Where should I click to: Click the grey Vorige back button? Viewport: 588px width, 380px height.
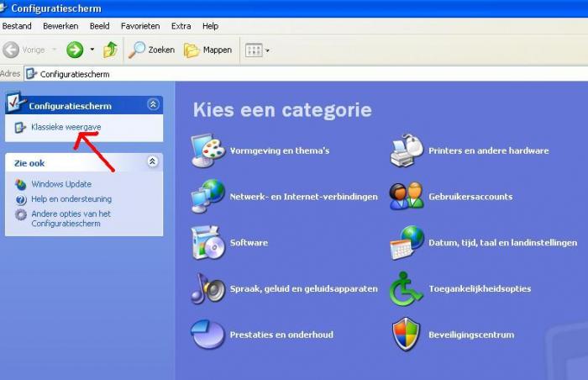pos(11,50)
